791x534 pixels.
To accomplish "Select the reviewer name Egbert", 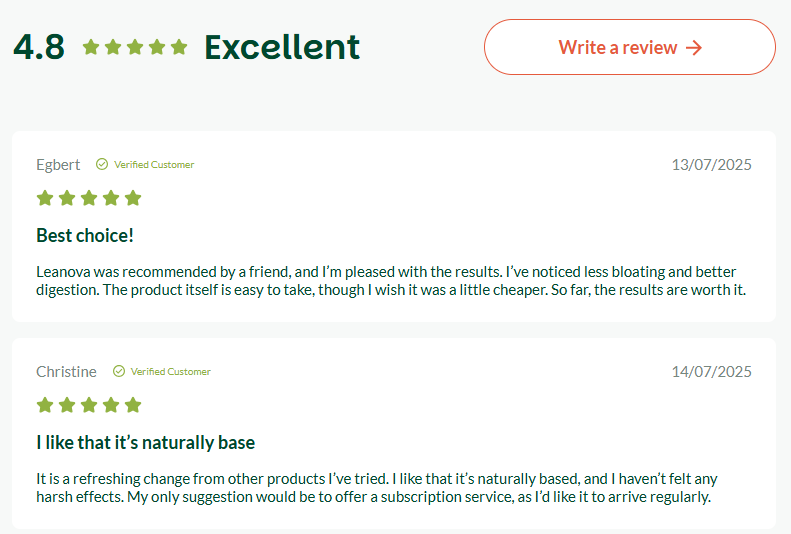I will [x=58, y=165].
